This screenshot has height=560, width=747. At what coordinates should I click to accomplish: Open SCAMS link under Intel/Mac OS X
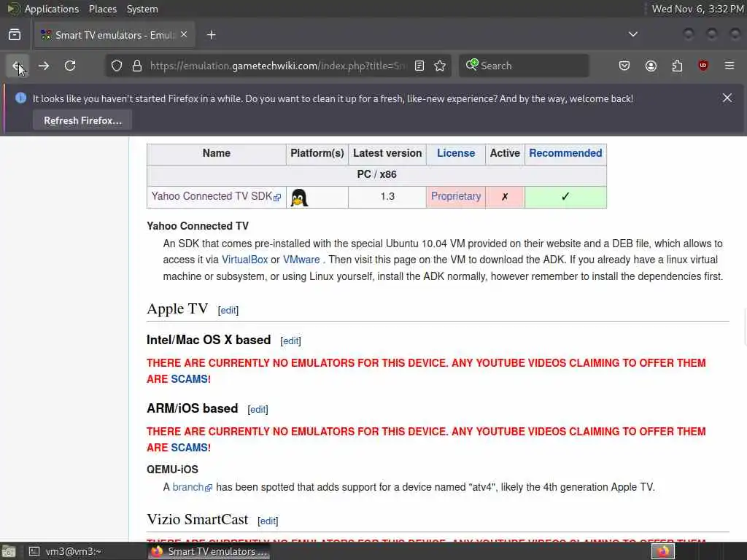190,379
